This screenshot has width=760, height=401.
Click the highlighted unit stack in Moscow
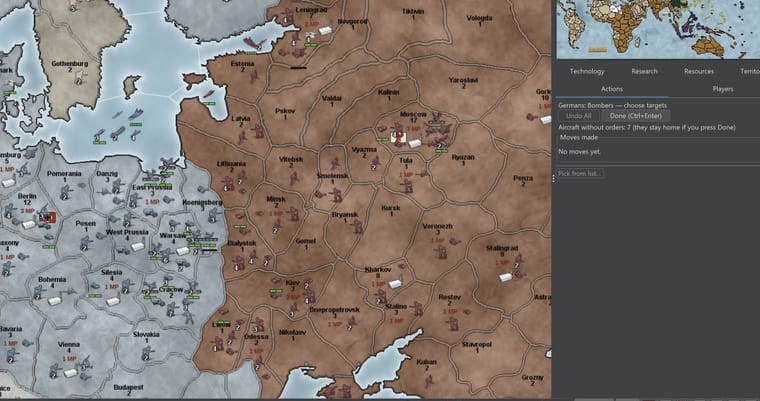(x=398, y=135)
